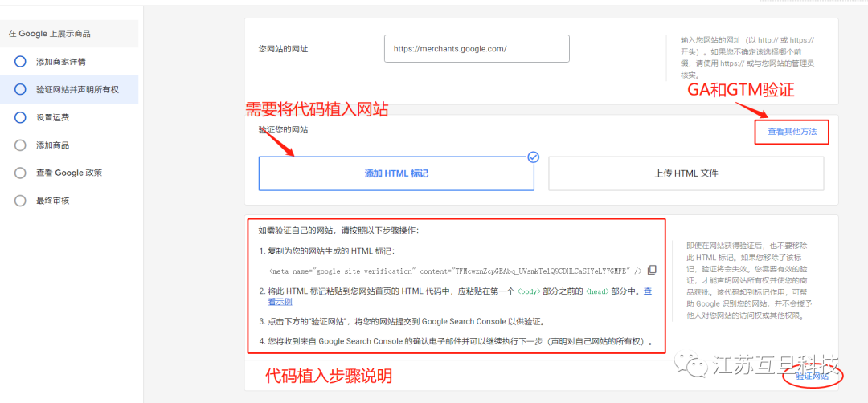Go to the 最终审核 step label

(x=53, y=201)
